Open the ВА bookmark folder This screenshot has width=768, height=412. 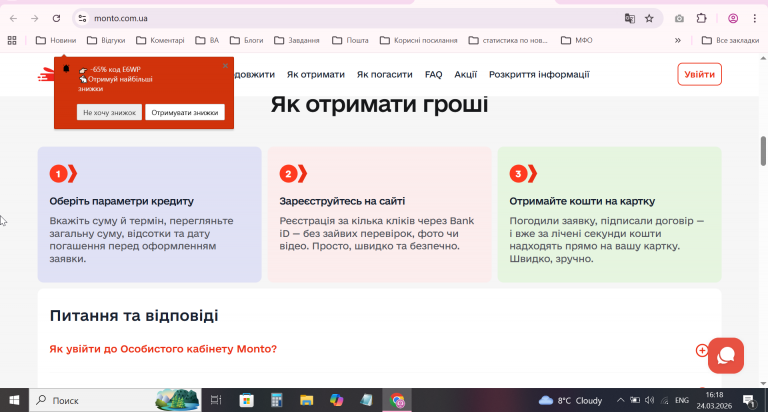pos(207,40)
